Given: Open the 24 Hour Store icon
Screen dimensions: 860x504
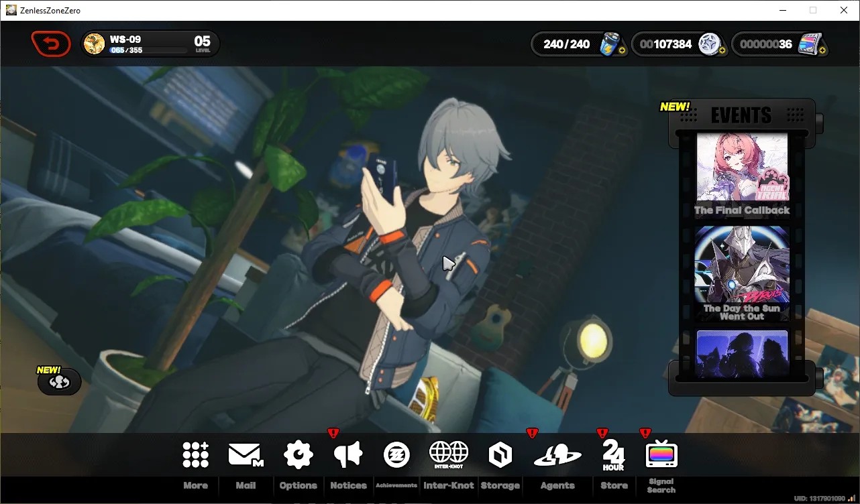Looking at the screenshot, I should click(614, 455).
